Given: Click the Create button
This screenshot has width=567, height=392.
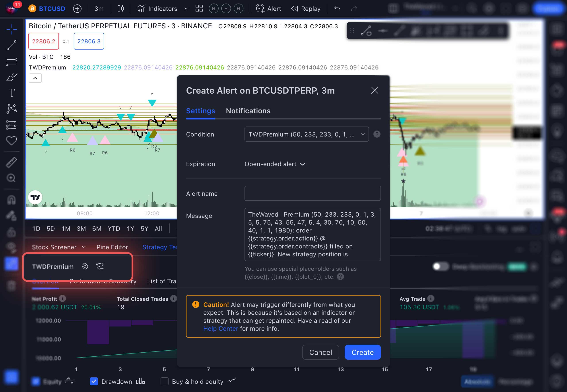Looking at the screenshot, I should coord(363,352).
